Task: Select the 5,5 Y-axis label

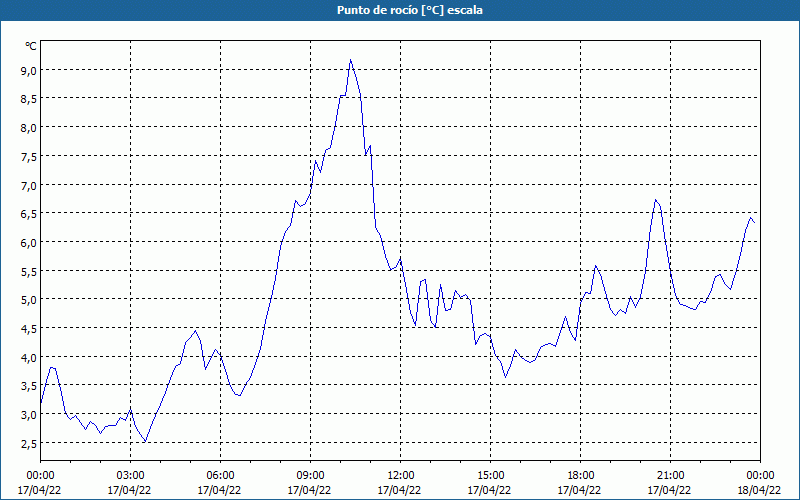Action: pyautogui.click(x=29, y=272)
